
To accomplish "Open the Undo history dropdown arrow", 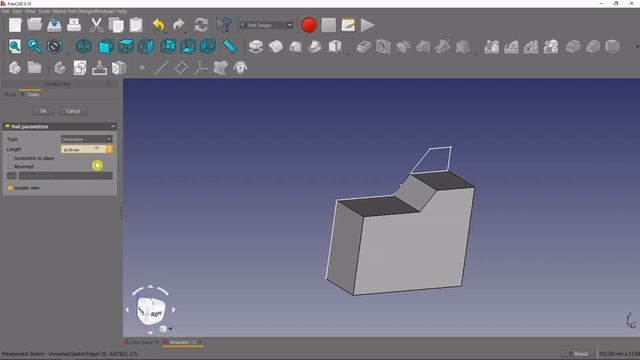I will pyautogui.click(x=165, y=31).
